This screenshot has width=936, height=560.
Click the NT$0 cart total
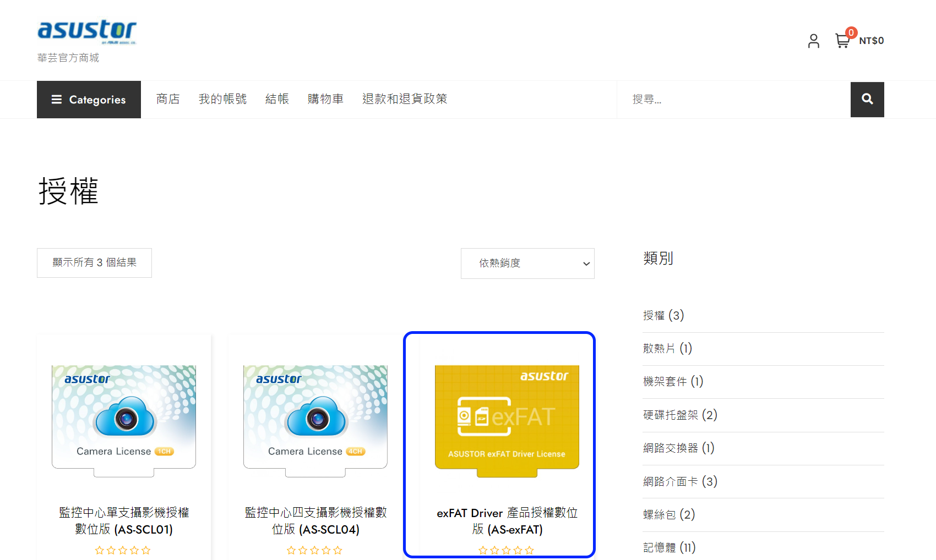pyautogui.click(x=871, y=41)
